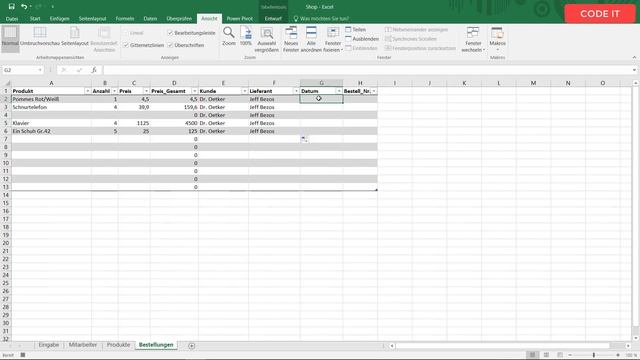Add a new sheet with plus icon
Viewport: 640px width, 360px height.
pyautogui.click(x=191, y=346)
